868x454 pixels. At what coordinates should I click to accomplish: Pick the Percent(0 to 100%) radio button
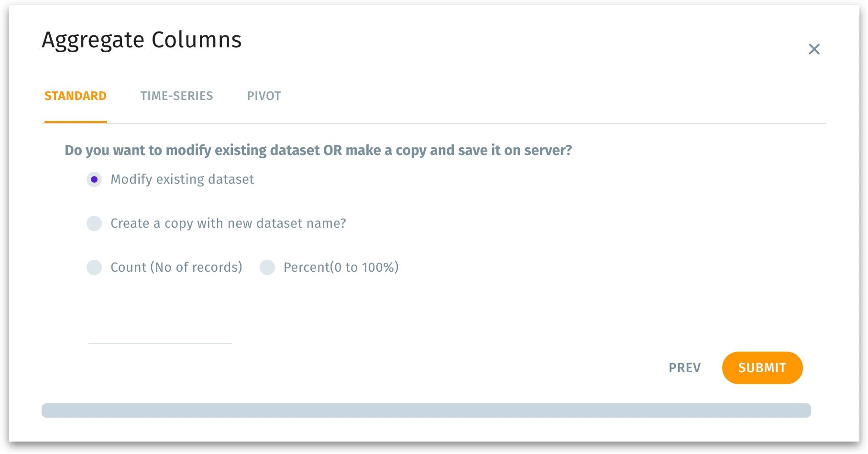click(267, 267)
